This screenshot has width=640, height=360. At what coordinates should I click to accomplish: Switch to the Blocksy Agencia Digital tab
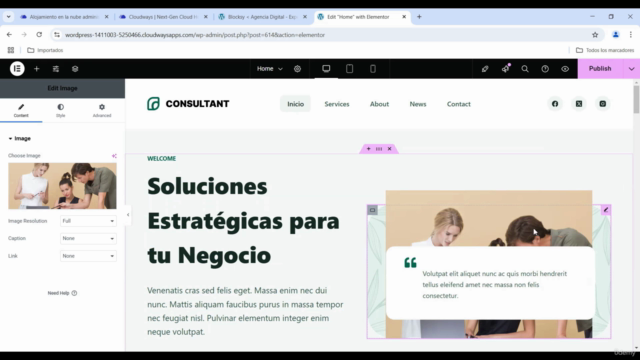pos(262,17)
